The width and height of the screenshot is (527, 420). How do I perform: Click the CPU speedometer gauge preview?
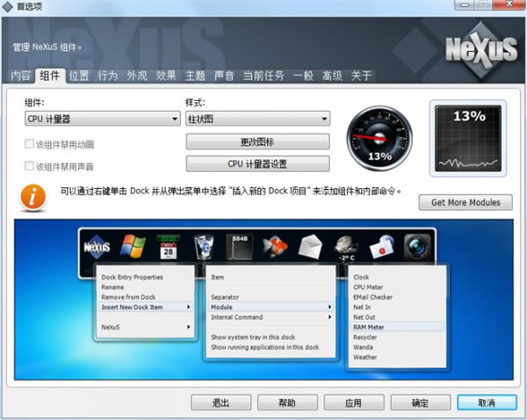379,139
